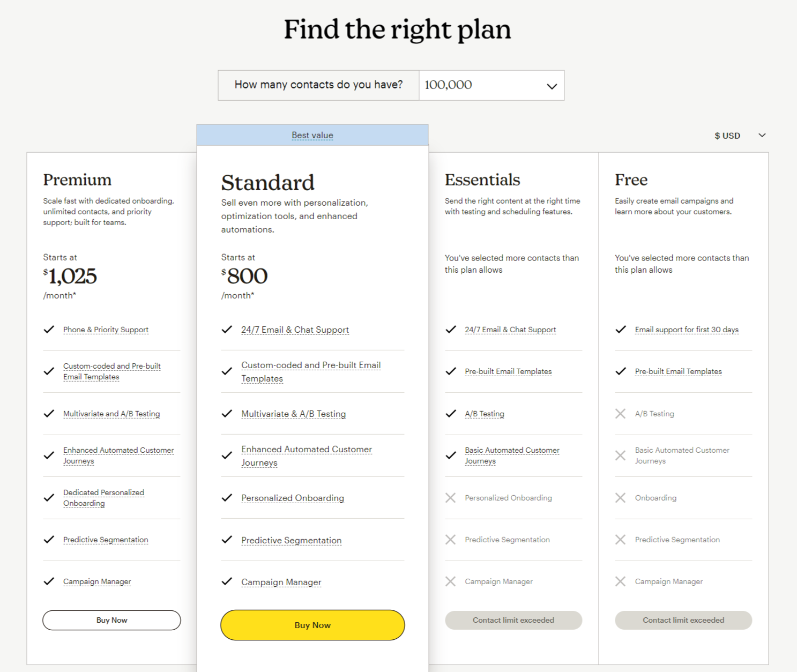Image resolution: width=797 pixels, height=672 pixels.
Task: Click X icon next to Essentials Predictive Segmentation
Action: point(450,540)
